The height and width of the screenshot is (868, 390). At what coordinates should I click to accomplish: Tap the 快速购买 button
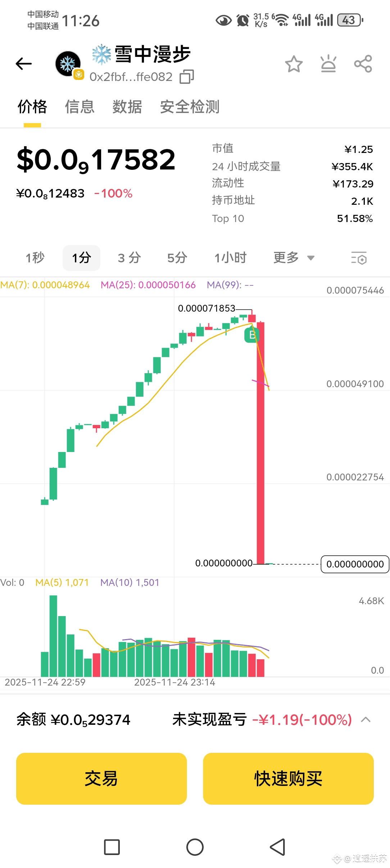click(288, 778)
